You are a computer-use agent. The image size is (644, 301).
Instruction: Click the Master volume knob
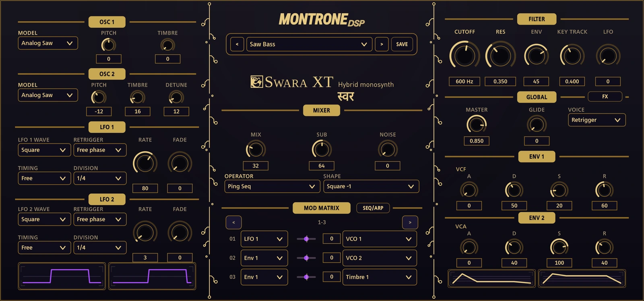point(477,125)
